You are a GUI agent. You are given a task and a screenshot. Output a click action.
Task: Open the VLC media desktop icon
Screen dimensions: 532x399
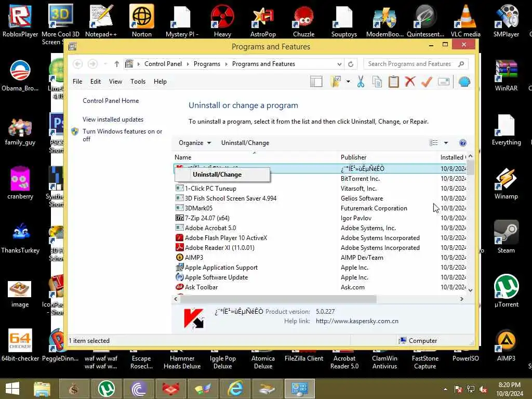(465, 21)
